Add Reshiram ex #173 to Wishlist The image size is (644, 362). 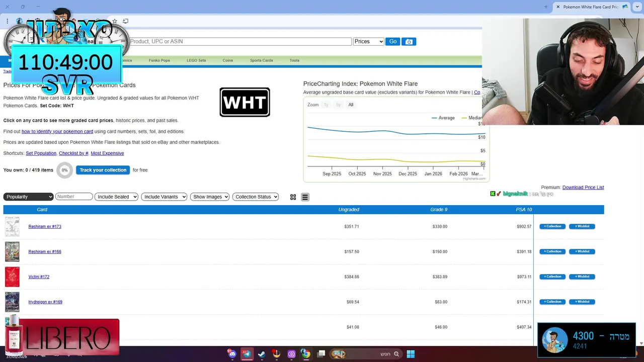pyautogui.click(x=582, y=226)
